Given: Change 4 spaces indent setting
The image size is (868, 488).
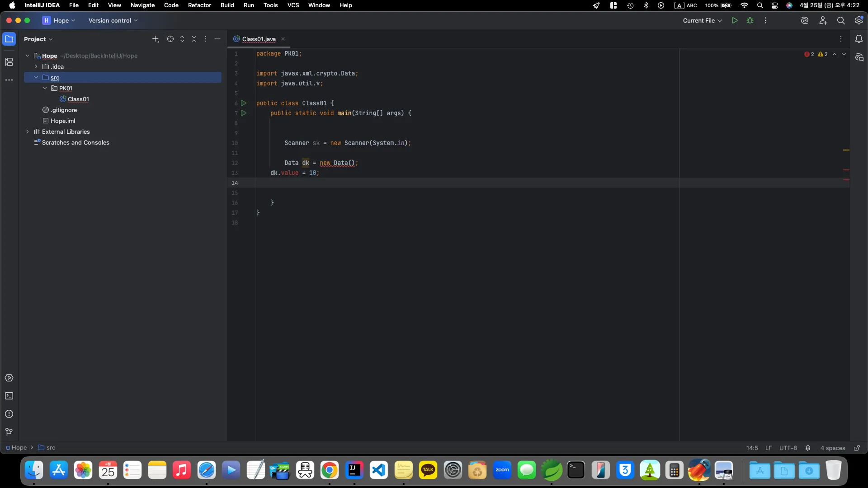Looking at the screenshot, I should (x=833, y=448).
